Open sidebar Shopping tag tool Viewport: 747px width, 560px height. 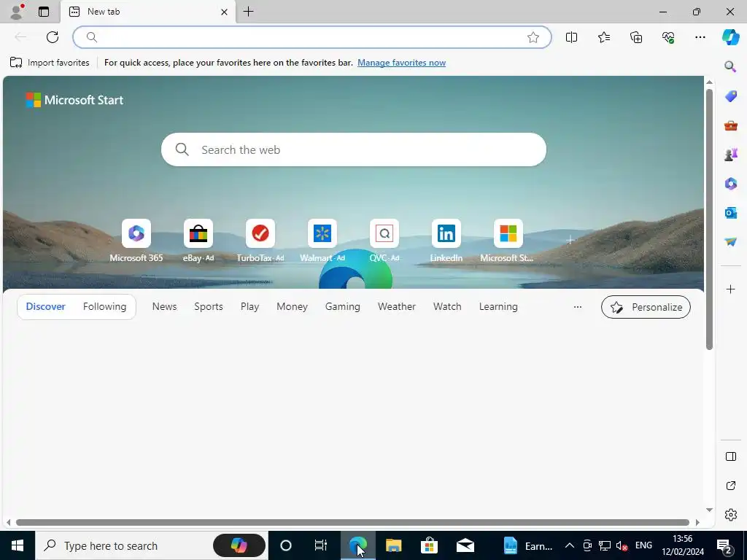[x=731, y=96]
